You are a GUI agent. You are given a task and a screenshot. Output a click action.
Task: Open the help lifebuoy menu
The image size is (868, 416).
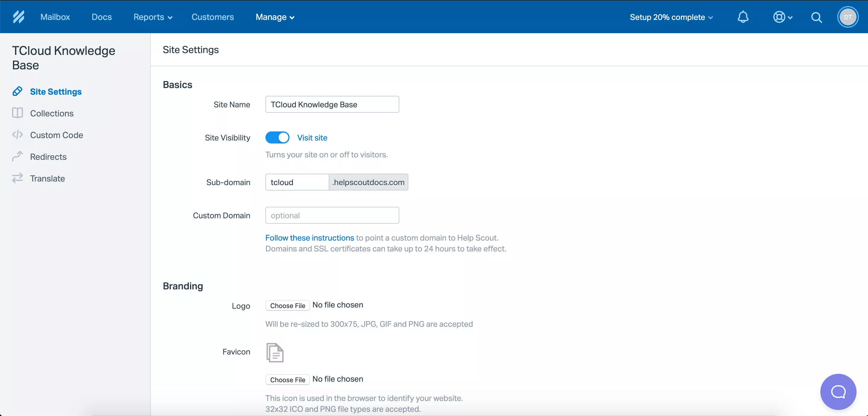(782, 17)
